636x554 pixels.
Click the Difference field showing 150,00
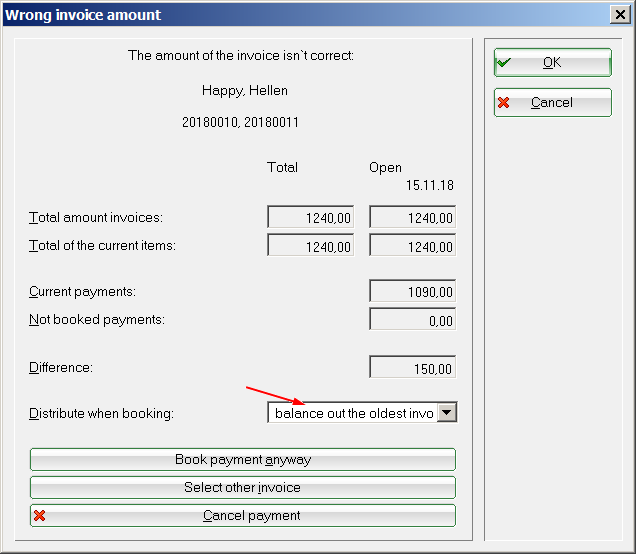[x=412, y=368]
